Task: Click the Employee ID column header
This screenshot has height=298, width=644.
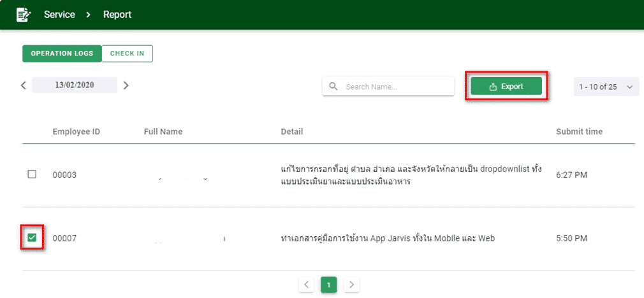Action: point(76,132)
